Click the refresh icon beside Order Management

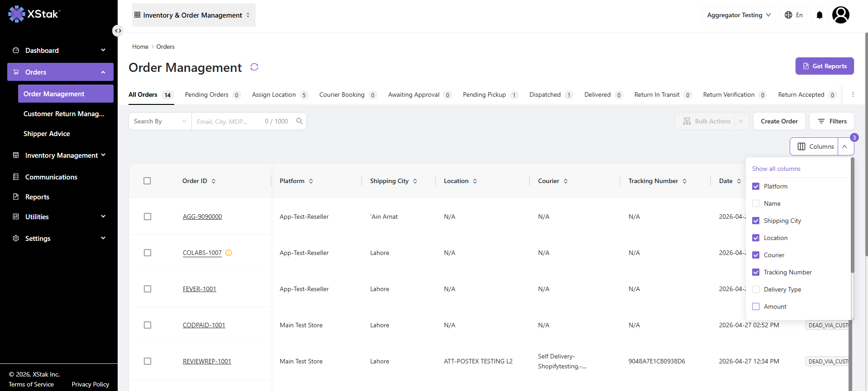point(254,67)
